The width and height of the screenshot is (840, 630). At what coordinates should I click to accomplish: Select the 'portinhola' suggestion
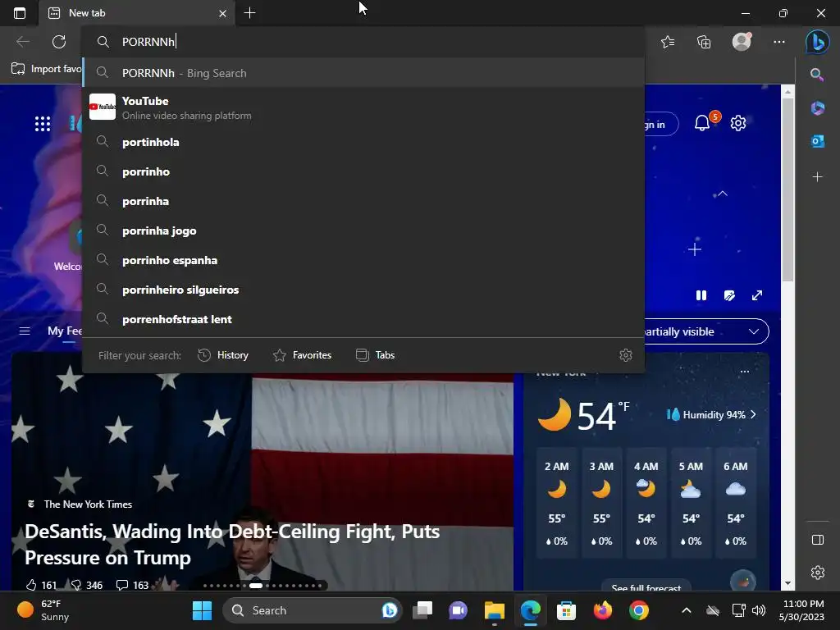(363, 142)
